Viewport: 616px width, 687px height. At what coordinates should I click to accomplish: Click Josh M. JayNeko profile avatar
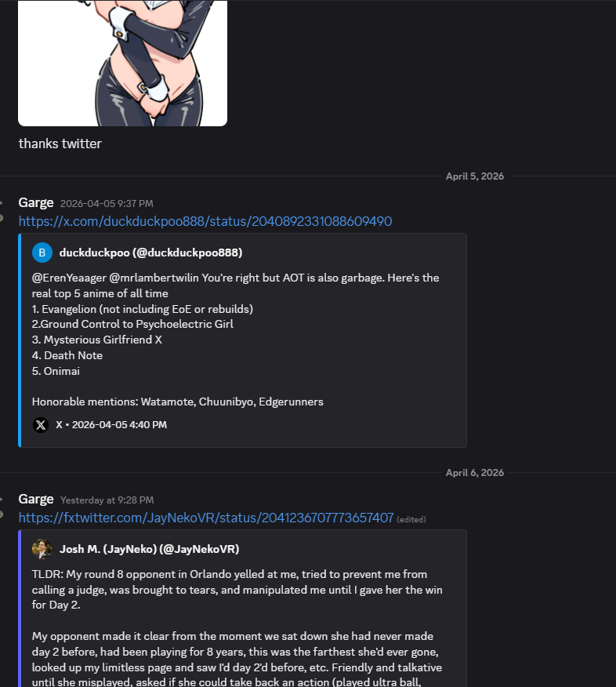(42, 549)
